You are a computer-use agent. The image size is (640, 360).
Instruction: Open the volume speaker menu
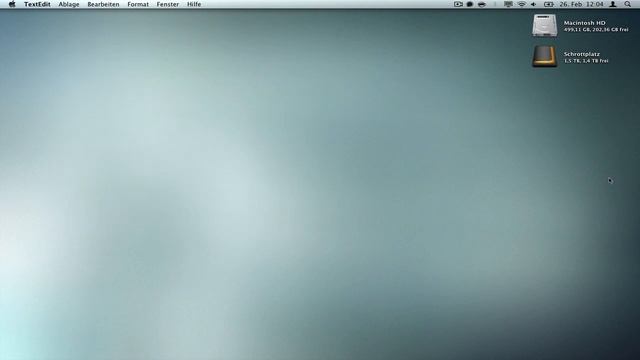point(533,4)
